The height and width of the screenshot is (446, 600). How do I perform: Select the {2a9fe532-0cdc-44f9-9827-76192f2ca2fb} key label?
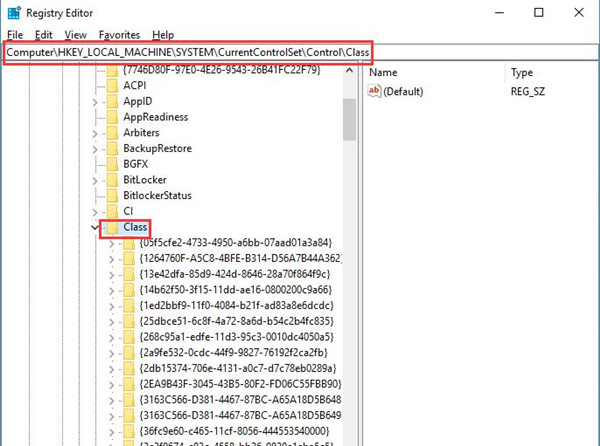click(234, 353)
